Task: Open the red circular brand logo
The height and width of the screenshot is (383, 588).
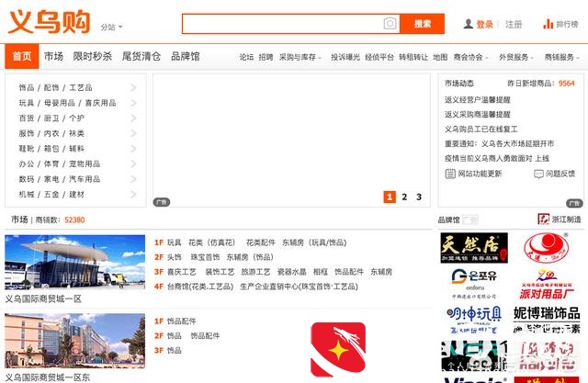Action: (547, 247)
